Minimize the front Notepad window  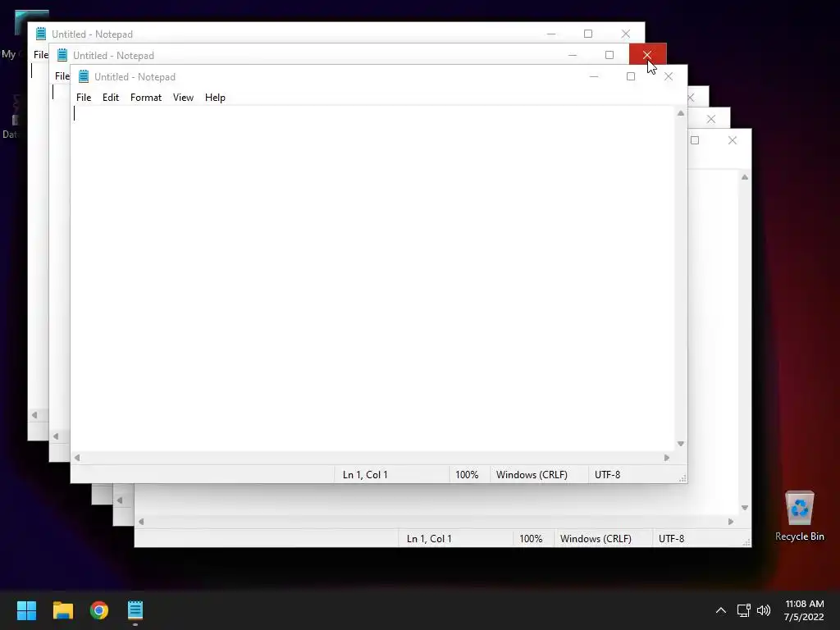point(594,76)
